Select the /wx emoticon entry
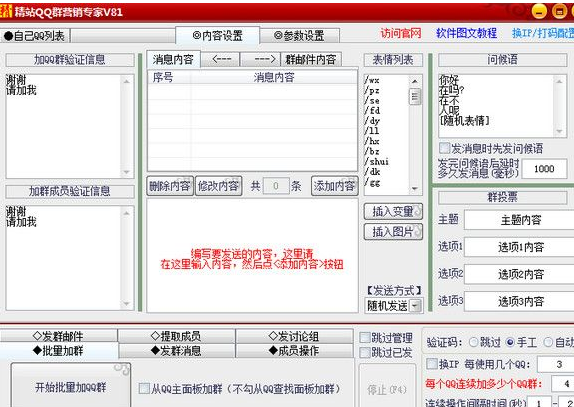 click(372, 80)
